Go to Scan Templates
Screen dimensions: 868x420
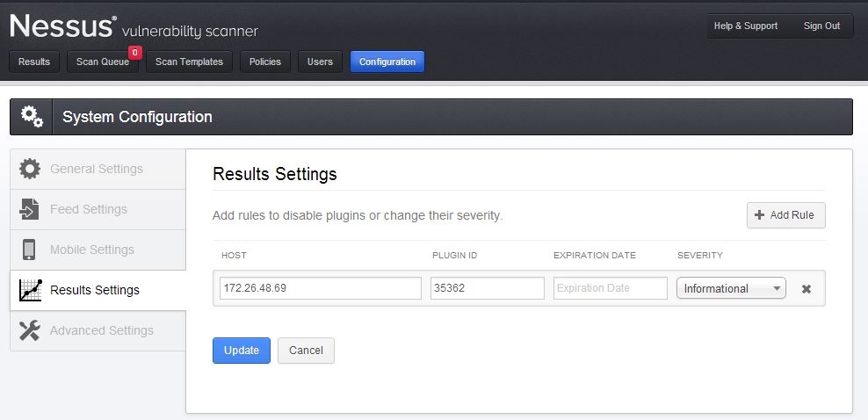pyautogui.click(x=189, y=62)
